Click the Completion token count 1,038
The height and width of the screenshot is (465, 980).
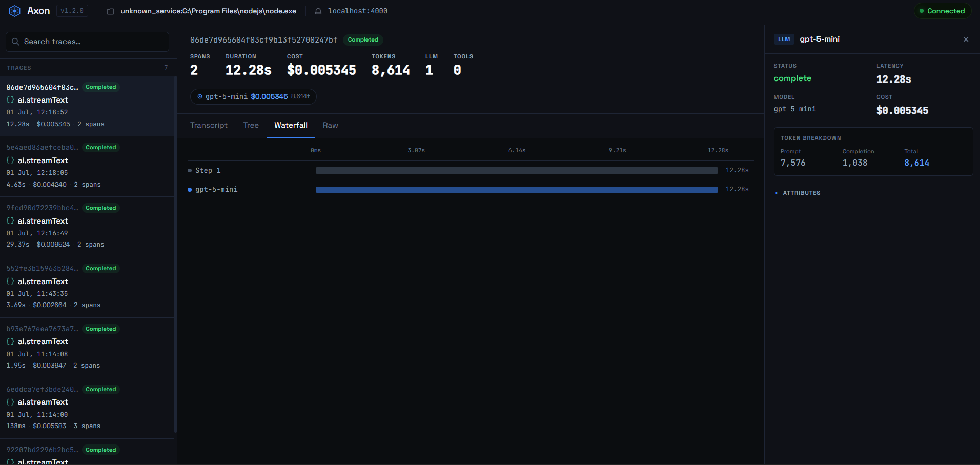click(855, 163)
